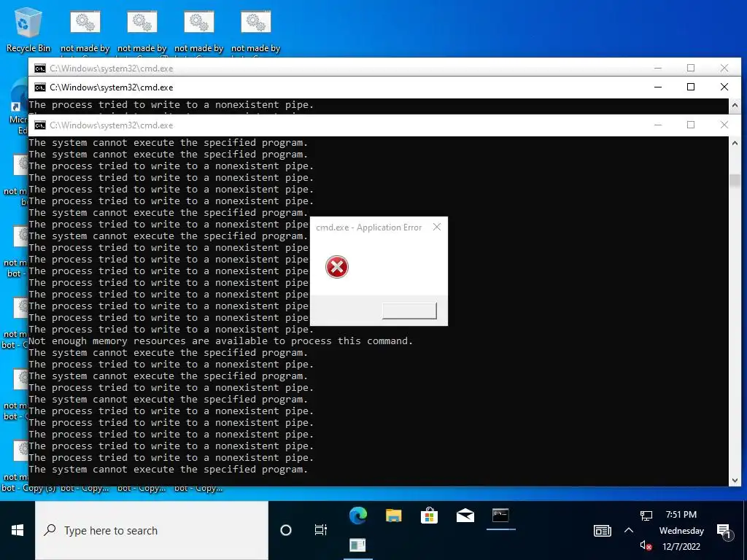The width and height of the screenshot is (747, 560).
Task: Click the blank button in Application Error dialog
Action: pos(409,311)
